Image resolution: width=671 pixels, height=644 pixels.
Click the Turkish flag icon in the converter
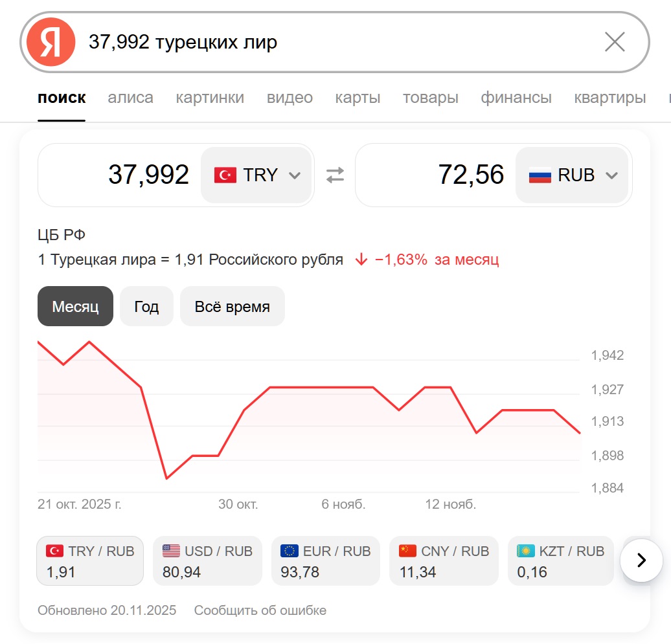coord(225,175)
